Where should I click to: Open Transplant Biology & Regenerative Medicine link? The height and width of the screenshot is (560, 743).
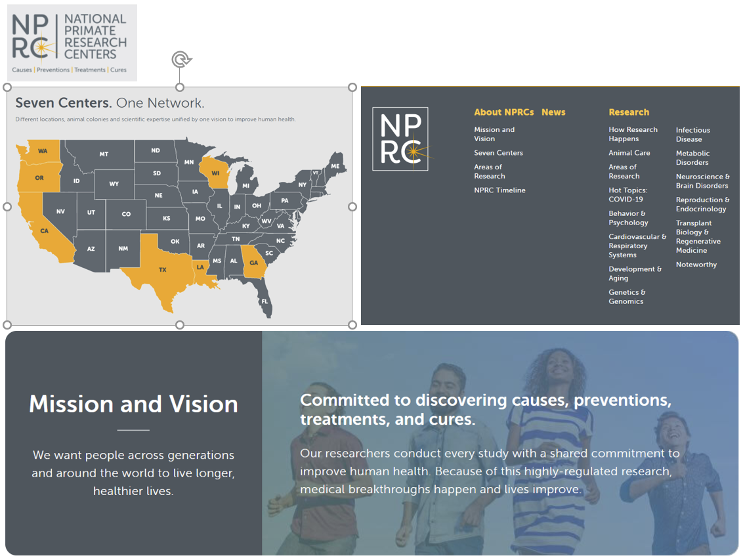tap(698, 236)
